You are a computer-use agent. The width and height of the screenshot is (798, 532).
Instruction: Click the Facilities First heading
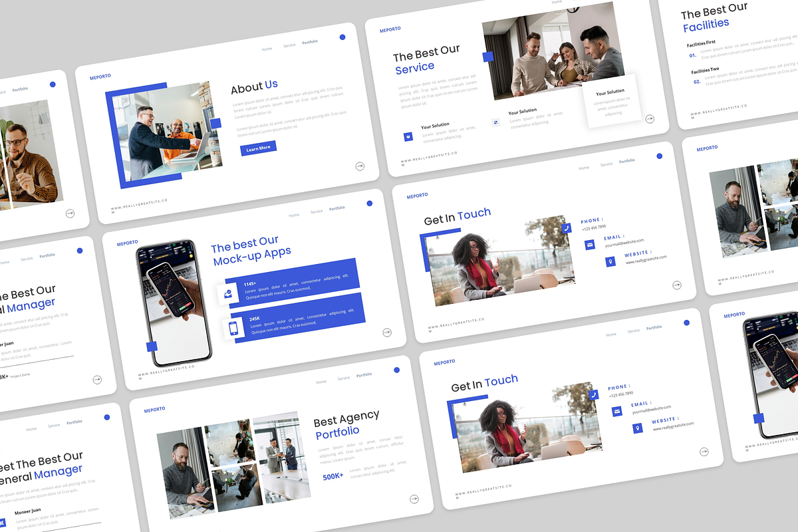click(x=701, y=43)
